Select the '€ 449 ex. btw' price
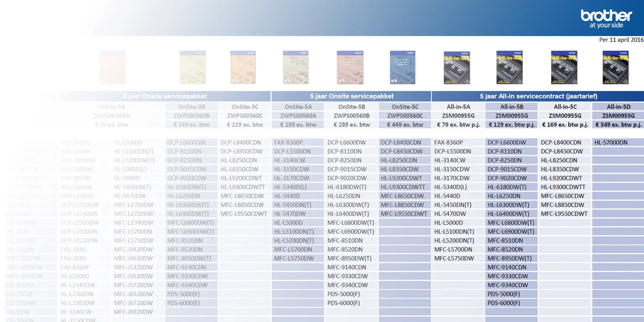 (405, 125)
